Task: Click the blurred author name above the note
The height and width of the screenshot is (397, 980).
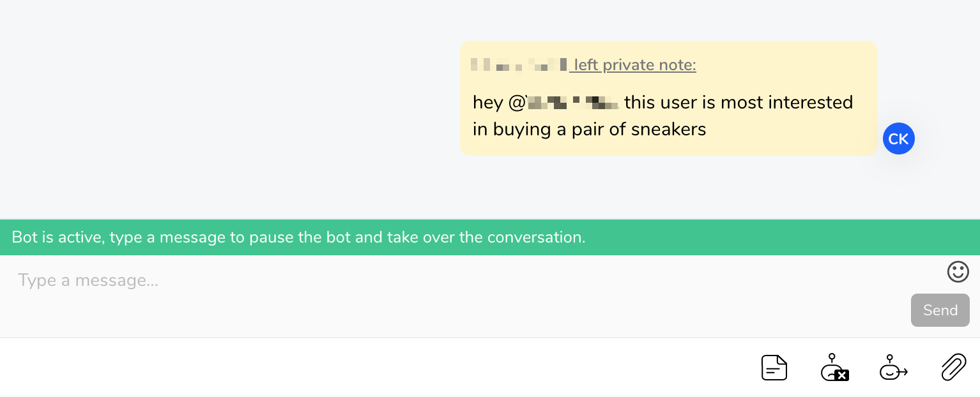Action: click(x=519, y=64)
